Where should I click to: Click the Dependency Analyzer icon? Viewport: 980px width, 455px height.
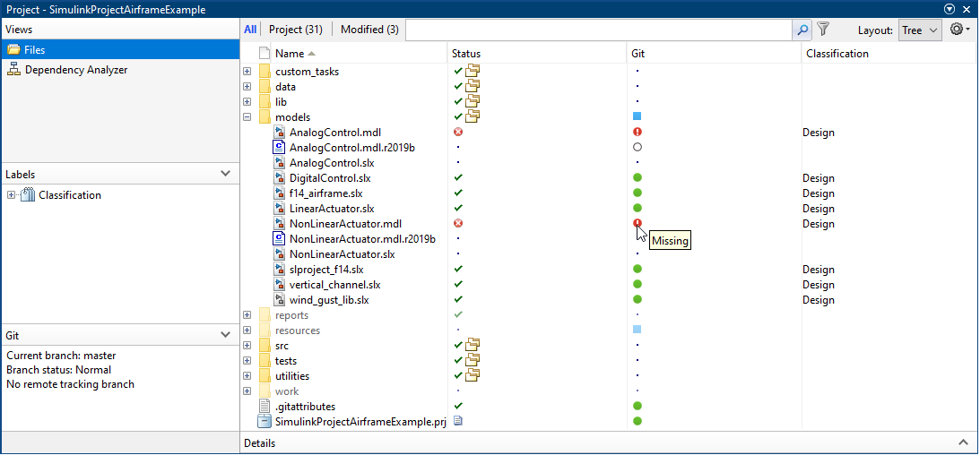coord(13,70)
